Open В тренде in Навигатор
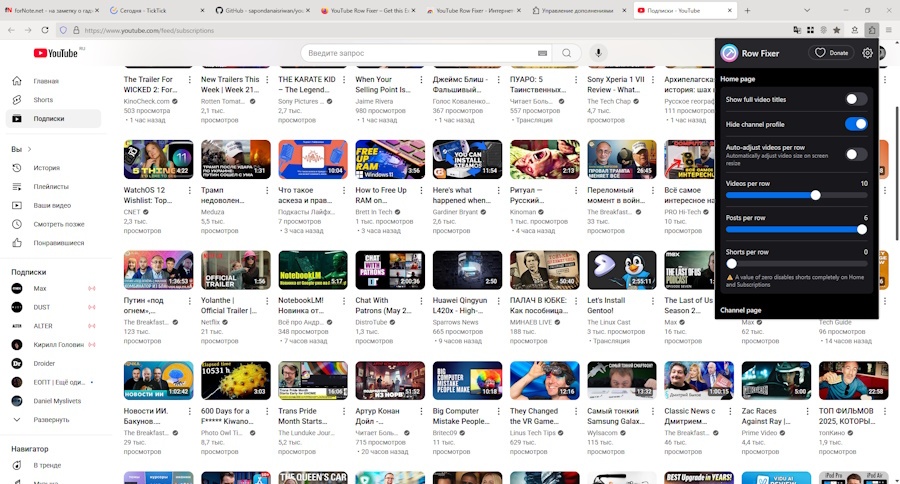 coord(46,465)
